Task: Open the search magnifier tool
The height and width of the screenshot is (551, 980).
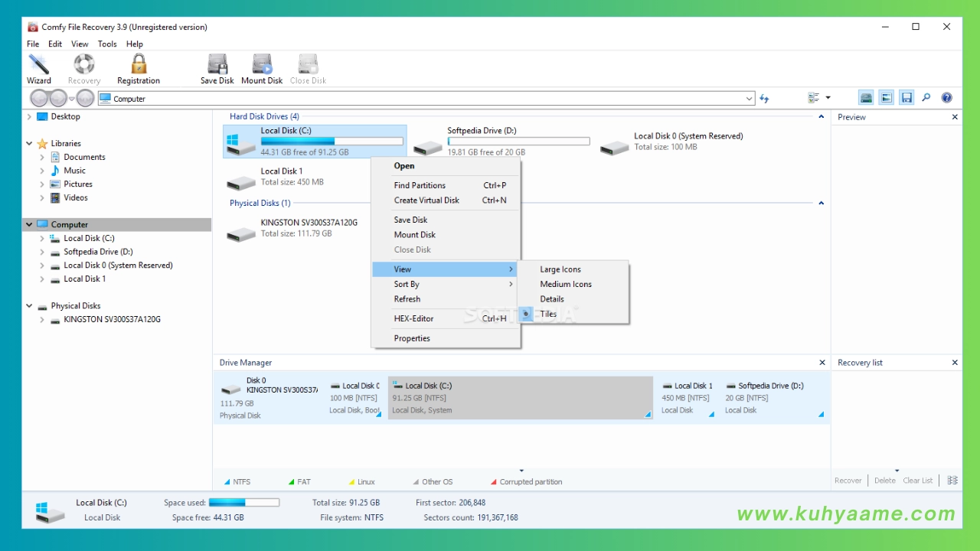Action: (926, 98)
